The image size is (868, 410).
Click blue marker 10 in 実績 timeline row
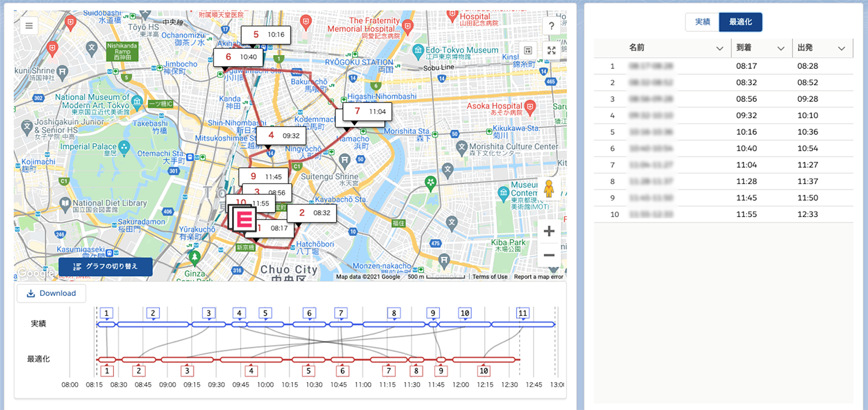pyautogui.click(x=465, y=313)
